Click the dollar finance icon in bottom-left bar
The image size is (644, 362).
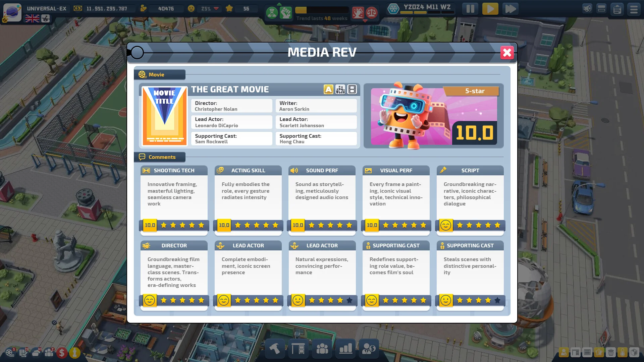62,353
